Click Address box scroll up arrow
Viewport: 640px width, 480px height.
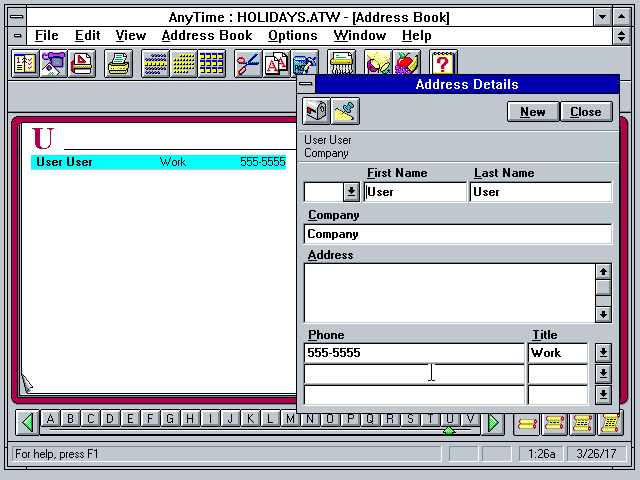(x=603, y=271)
